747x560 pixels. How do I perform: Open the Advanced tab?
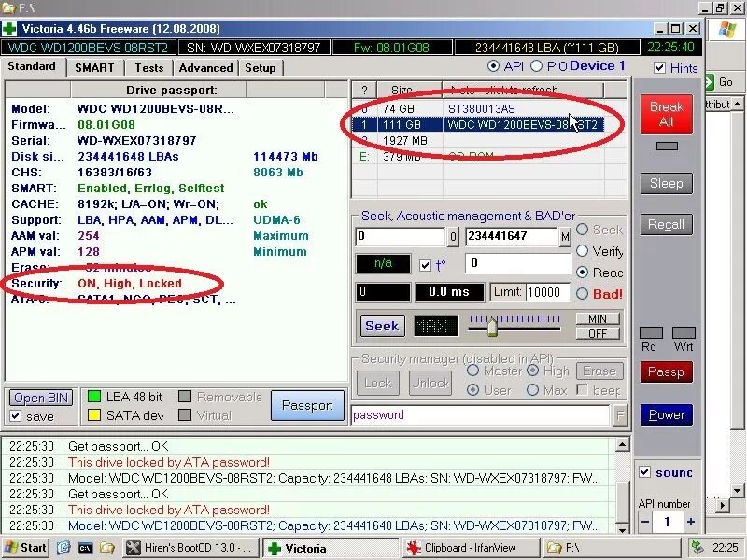[x=205, y=67]
